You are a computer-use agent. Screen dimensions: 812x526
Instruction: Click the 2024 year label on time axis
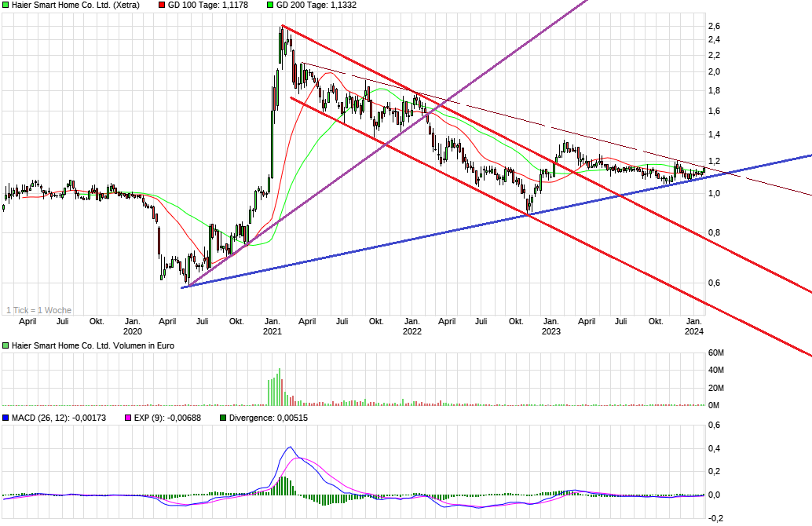[694, 331]
